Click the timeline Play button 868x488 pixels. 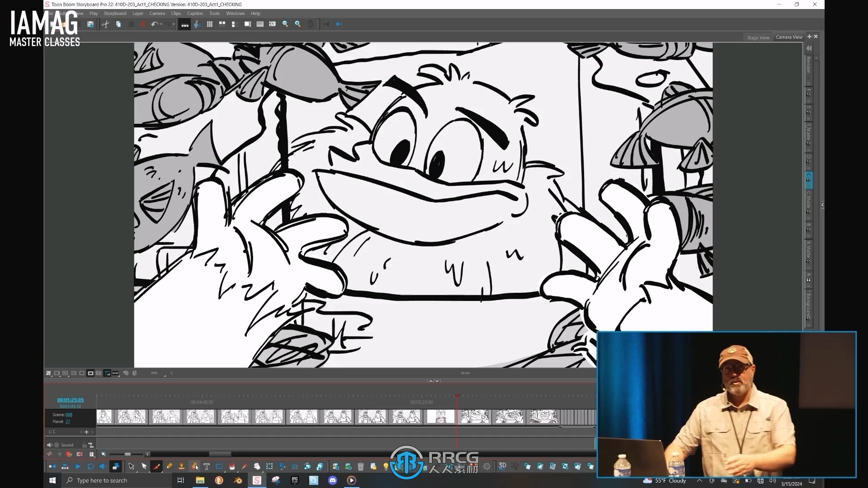(x=78, y=466)
